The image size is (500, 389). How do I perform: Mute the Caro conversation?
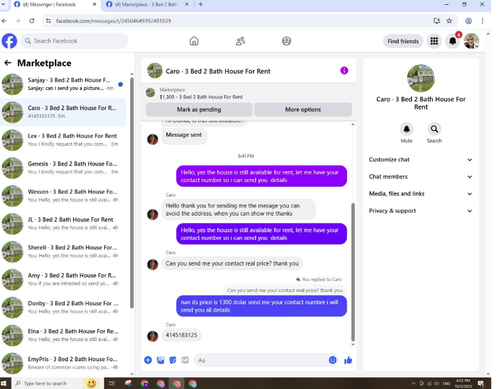(406, 129)
